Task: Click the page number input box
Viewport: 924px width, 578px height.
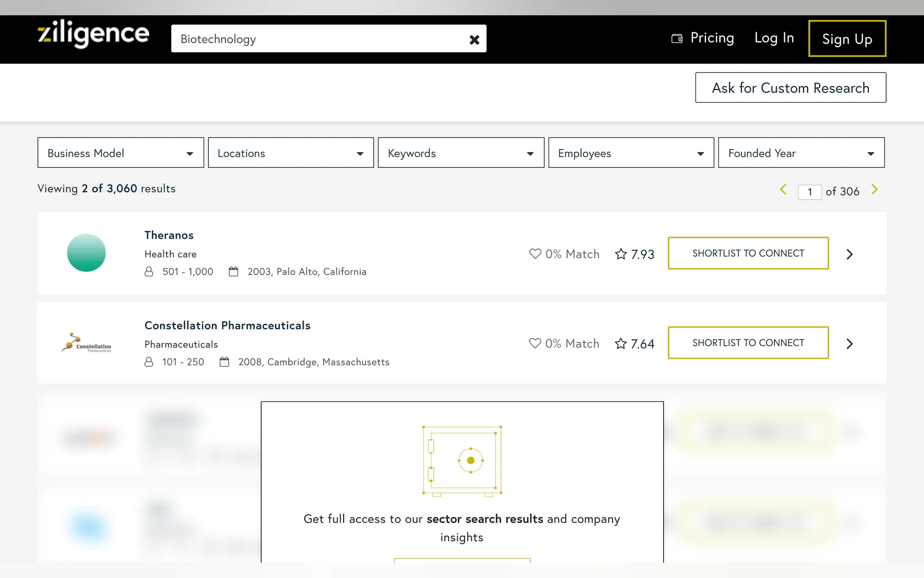Action: point(809,191)
